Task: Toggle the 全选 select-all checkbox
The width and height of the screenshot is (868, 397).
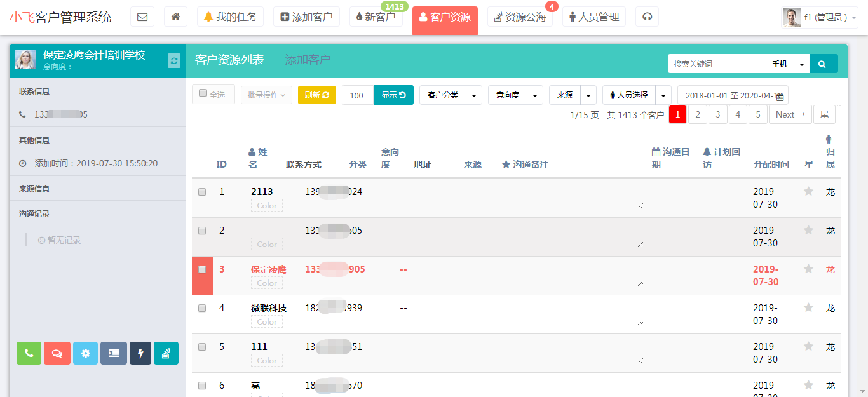Action: click(x=203, y=93)
